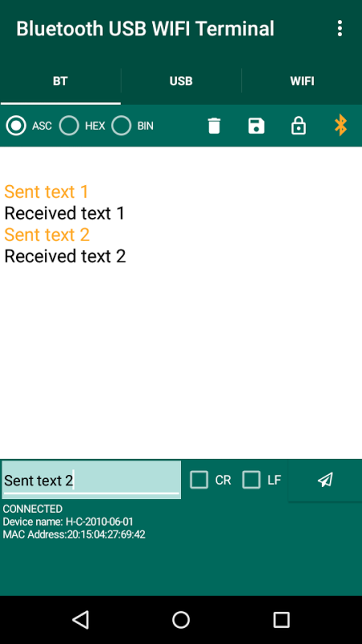Tap the orange 'Sent text 1' line
Screen dimensions: 362x644
tap(46, 192)
